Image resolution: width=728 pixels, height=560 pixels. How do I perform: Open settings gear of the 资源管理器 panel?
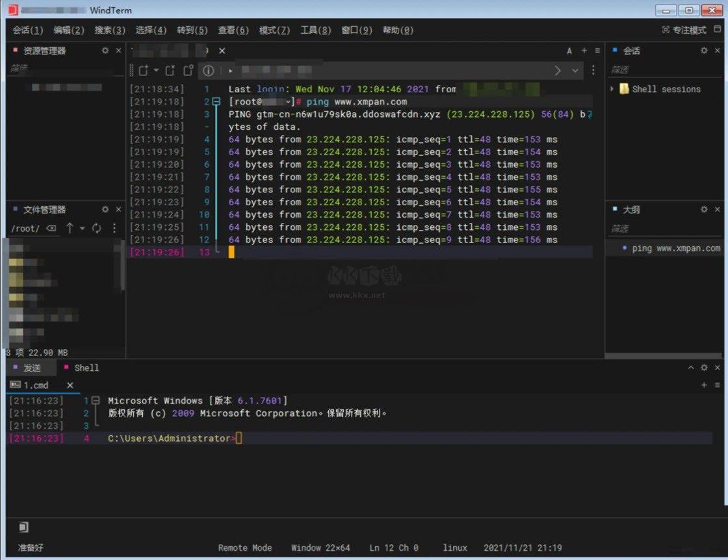click(105, 51)
